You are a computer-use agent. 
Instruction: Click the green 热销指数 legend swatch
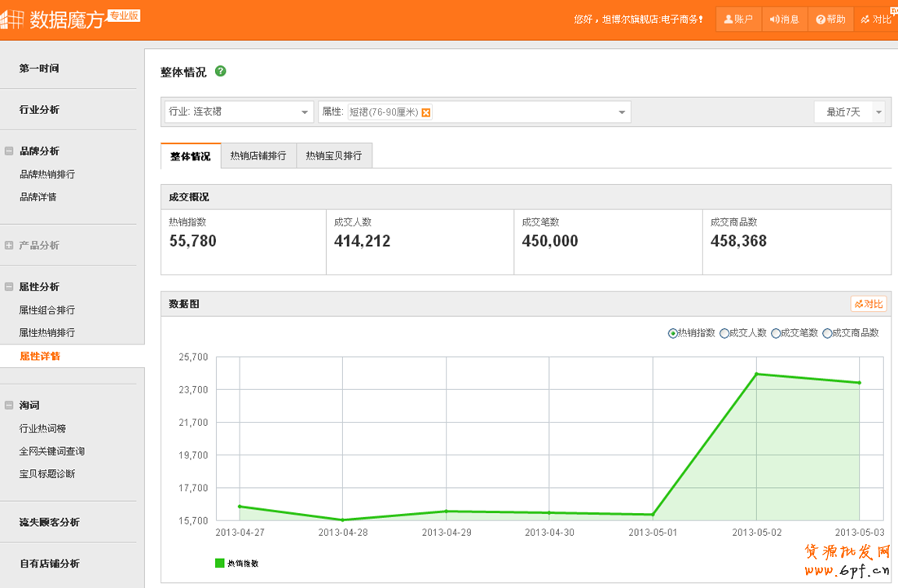tap(219, 563)
